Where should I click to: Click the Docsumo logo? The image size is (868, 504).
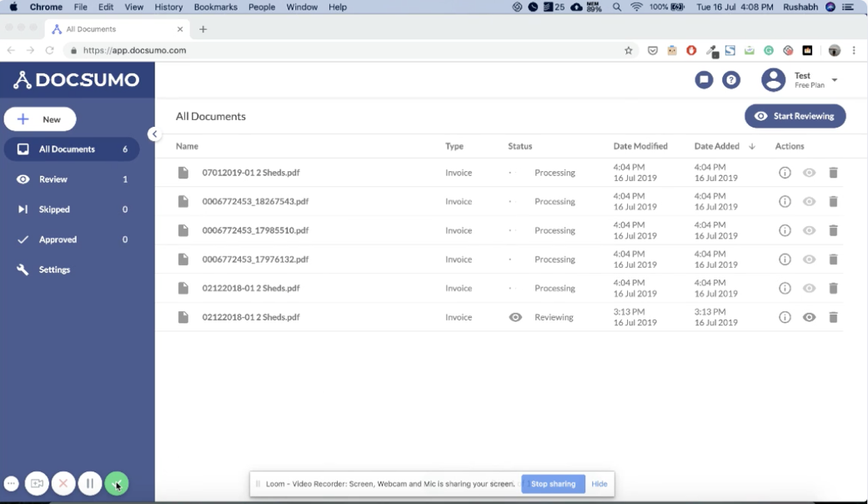[x=77, y=80]
